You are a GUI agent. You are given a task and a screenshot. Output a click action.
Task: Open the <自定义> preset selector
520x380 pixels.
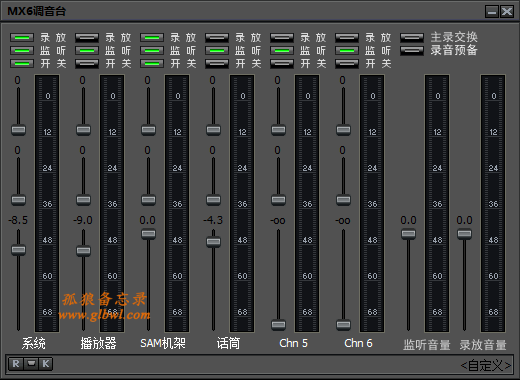tap(486, 365)
